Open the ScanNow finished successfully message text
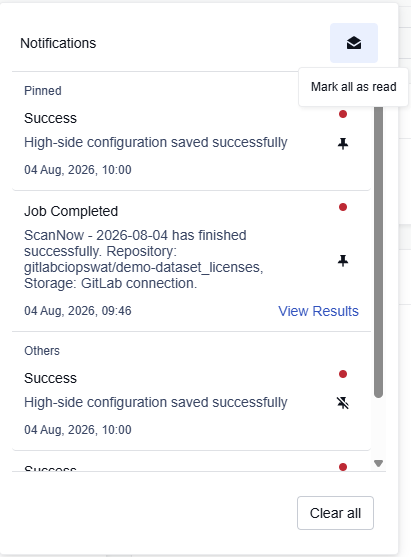The image size is (411, 557). tap(144, 259)
